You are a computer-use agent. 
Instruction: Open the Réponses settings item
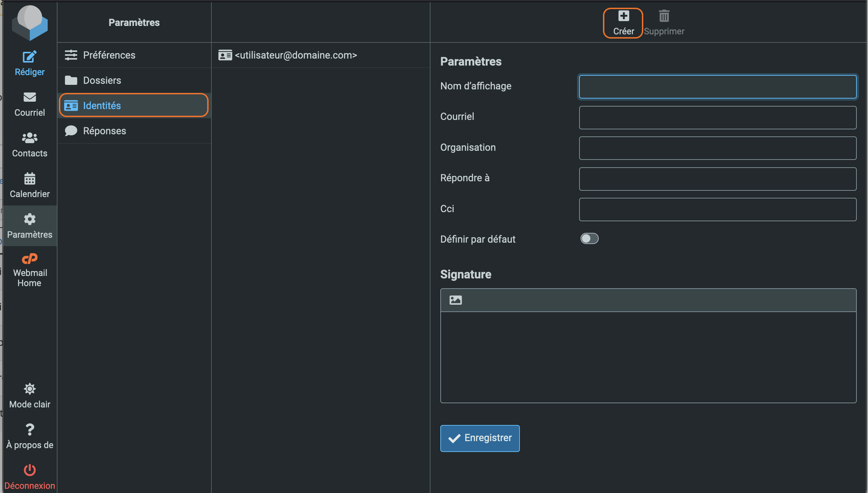(x=134, y=131)
